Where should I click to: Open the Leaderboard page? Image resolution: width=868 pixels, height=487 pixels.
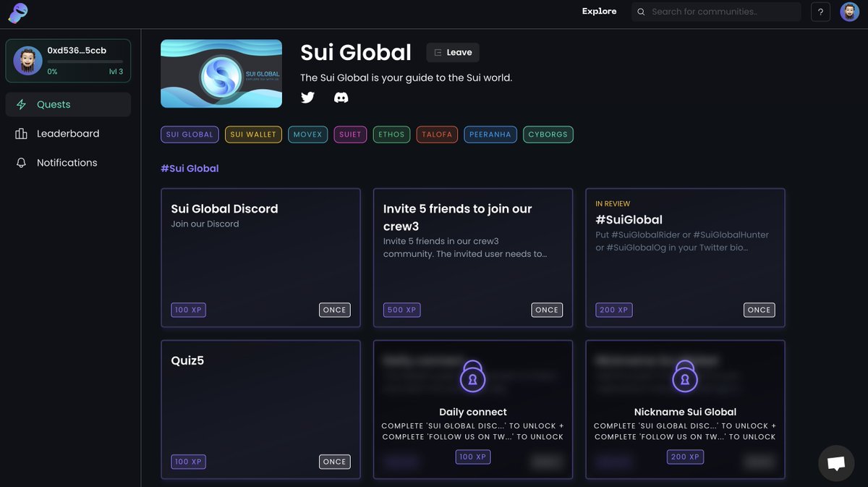pos(68,134)
